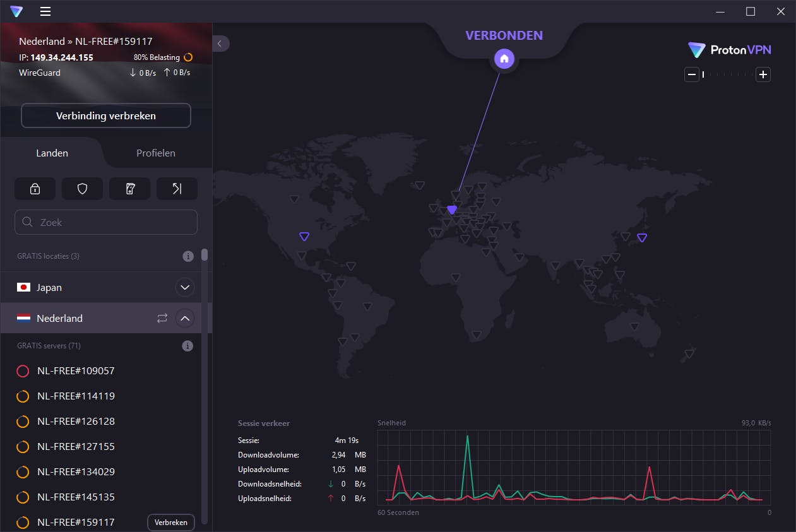Click load circle of NL-FREE#114119
The height and width of the screenshot is (532, 796).
[23, 396]
